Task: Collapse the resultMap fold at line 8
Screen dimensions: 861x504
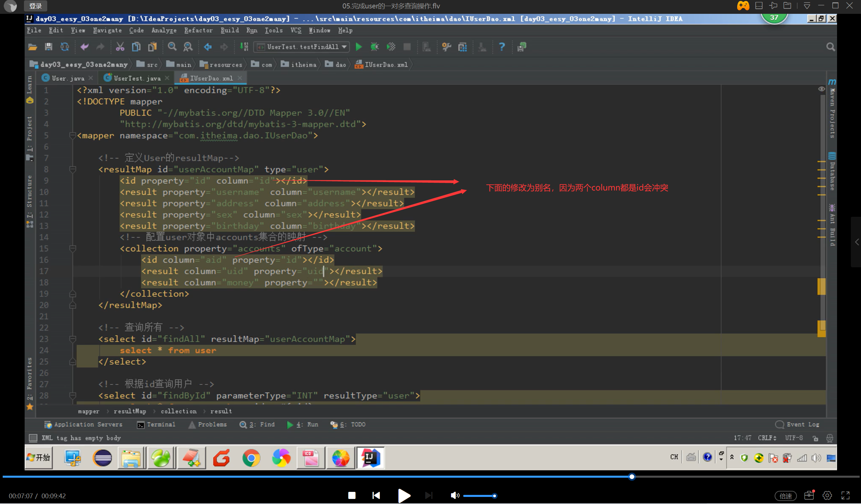Action: click(x=73, y=169)
